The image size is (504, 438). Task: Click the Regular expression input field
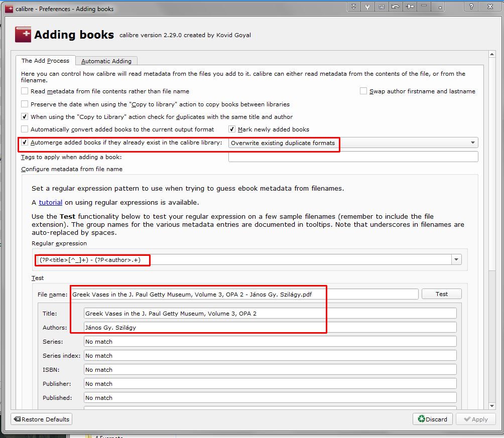point(244,260)
